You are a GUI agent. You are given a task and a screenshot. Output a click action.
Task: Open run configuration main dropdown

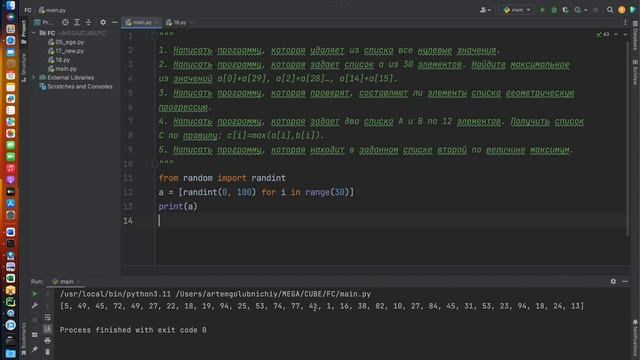tap(517, 10)
